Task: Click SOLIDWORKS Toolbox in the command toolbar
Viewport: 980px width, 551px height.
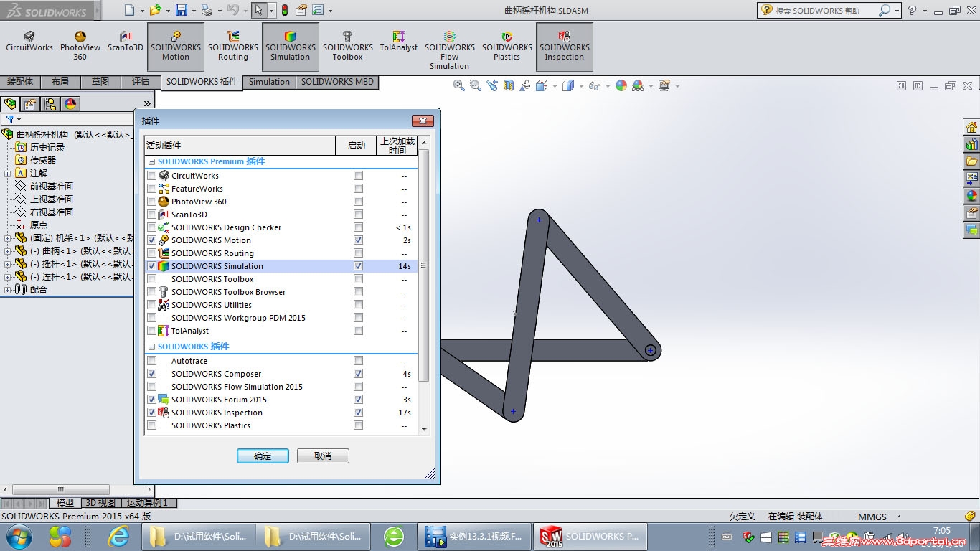Action: (x=347, y=46)
